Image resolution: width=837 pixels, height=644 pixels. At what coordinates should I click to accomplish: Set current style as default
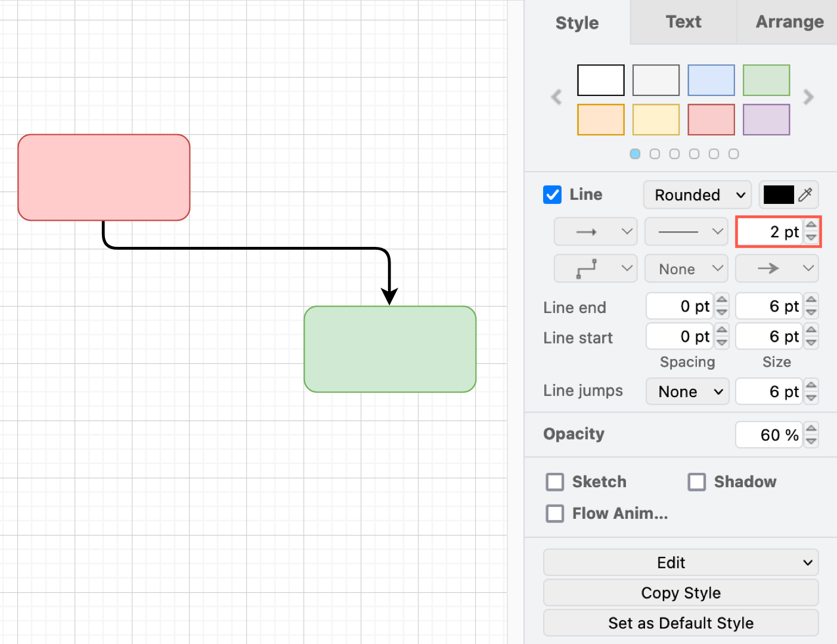click(680, 623)
